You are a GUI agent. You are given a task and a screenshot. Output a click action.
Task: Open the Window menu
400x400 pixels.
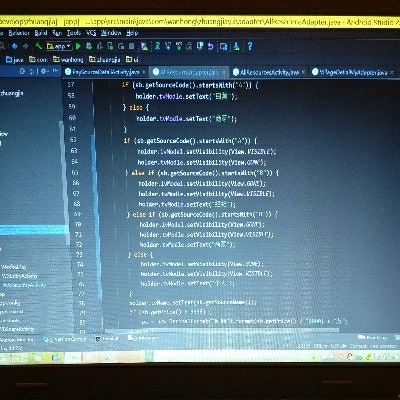pyautogui.click(x=111, y=33)
